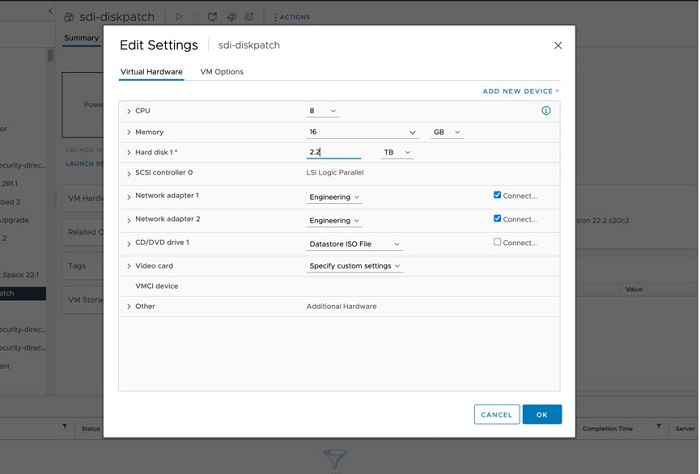Click the power on play icon
Image resolution: width=700 pixels, height=474 pixels.
[x=179, y=17]
